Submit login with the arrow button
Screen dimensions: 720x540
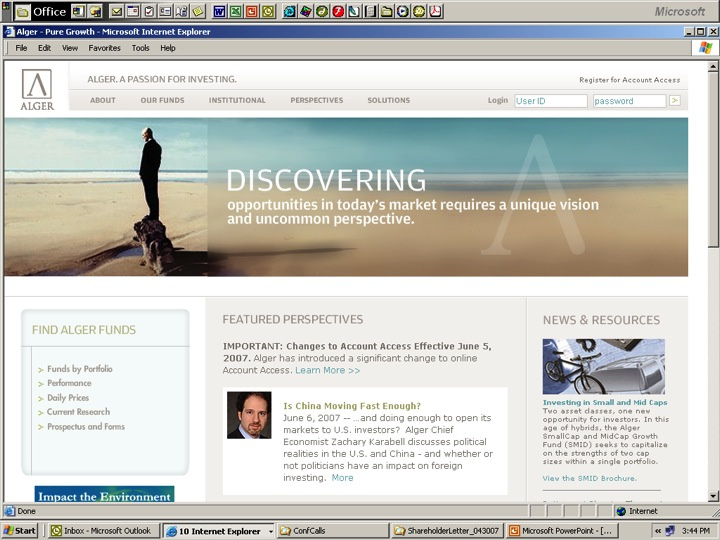pos(675,101)
